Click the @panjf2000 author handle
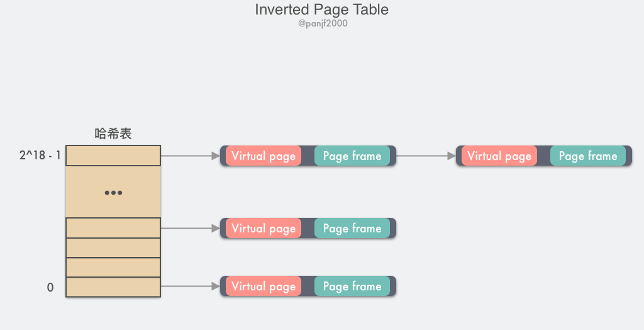The image size is (644, 330). tap(323, 23)
